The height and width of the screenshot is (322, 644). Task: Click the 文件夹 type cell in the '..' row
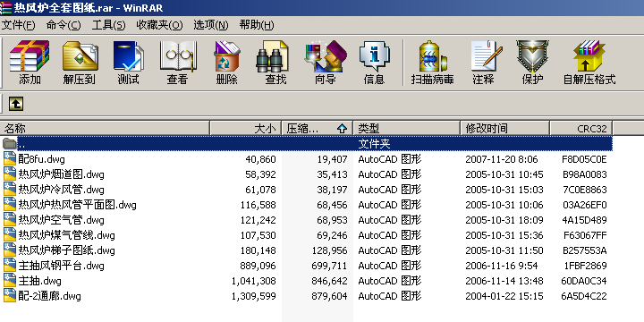point(374,144)
